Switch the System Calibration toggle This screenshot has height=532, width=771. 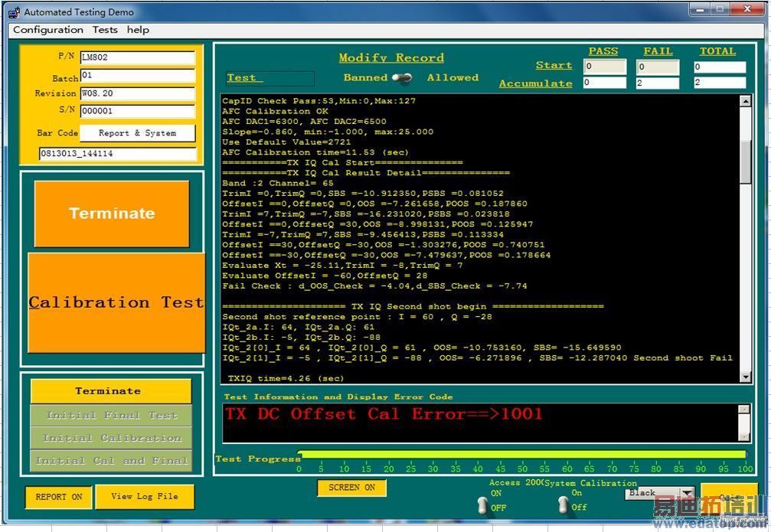(x=564, y=504)
